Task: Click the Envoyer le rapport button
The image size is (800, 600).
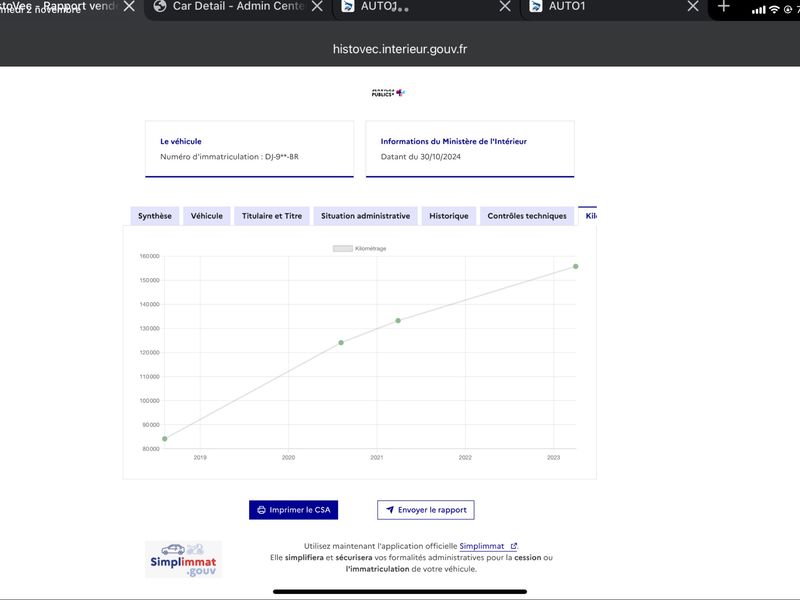Action: (x=426, y=510)
